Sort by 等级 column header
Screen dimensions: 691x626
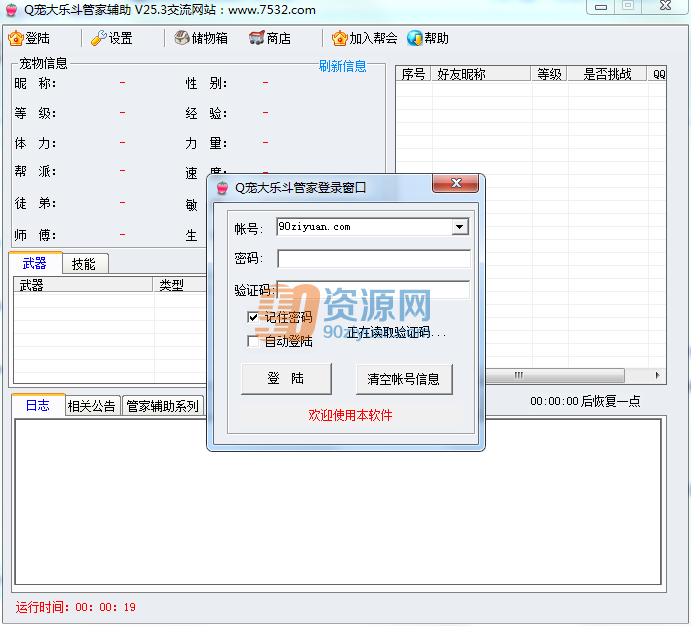click(x=549, y=74)
